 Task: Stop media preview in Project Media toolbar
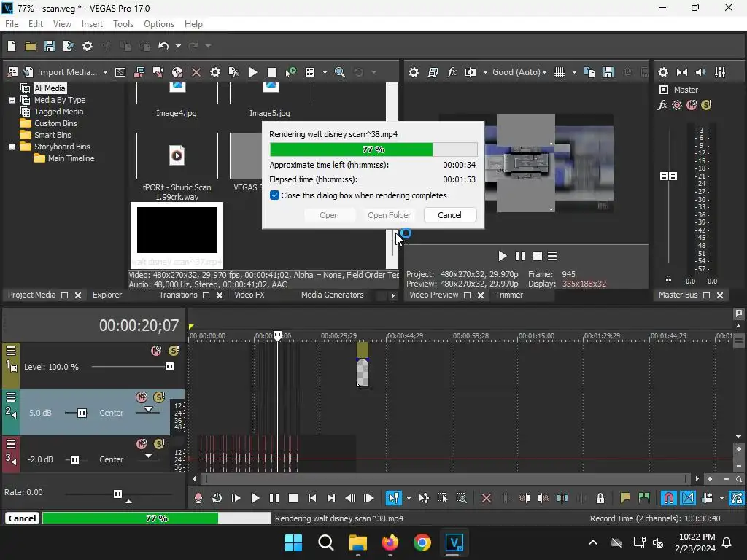[x=271, y=72]
